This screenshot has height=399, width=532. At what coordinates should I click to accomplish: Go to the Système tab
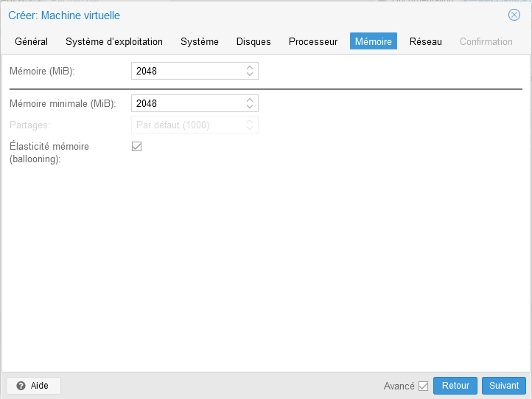pyautogui.click(x=200, y=41)
